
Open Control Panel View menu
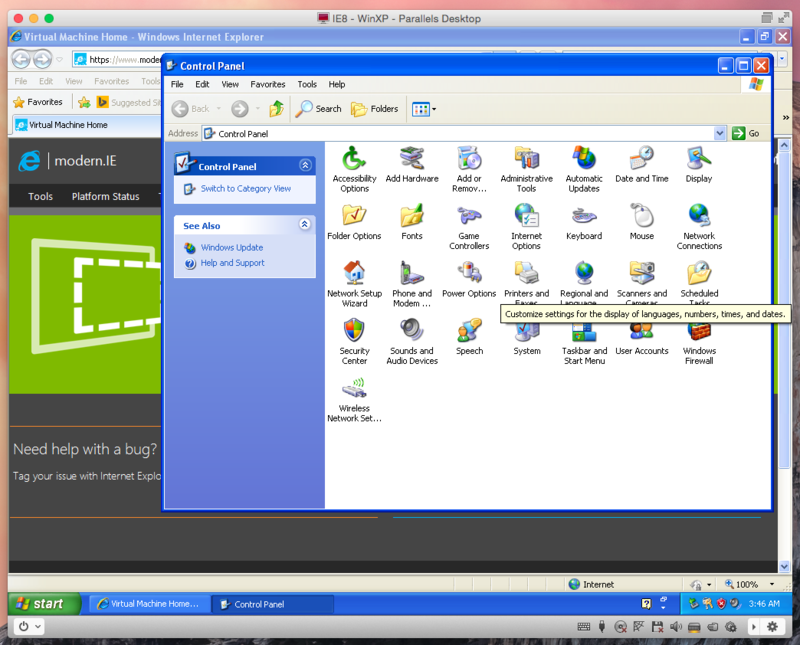[x=230, y=84]
